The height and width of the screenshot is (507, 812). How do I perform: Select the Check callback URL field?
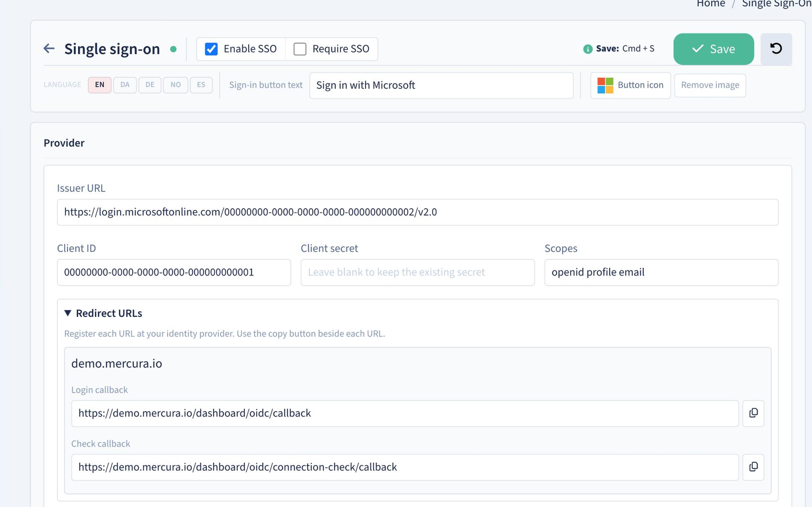(x=405, y=467)
